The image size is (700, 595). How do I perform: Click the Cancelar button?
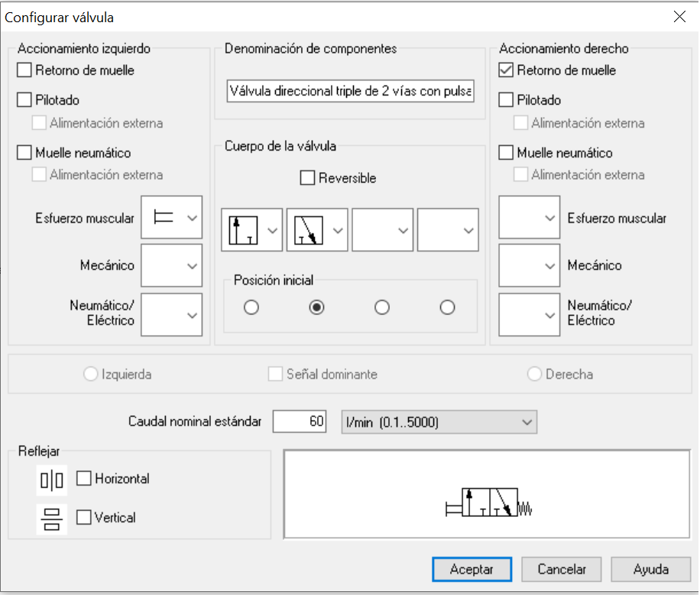click(561, 569)
